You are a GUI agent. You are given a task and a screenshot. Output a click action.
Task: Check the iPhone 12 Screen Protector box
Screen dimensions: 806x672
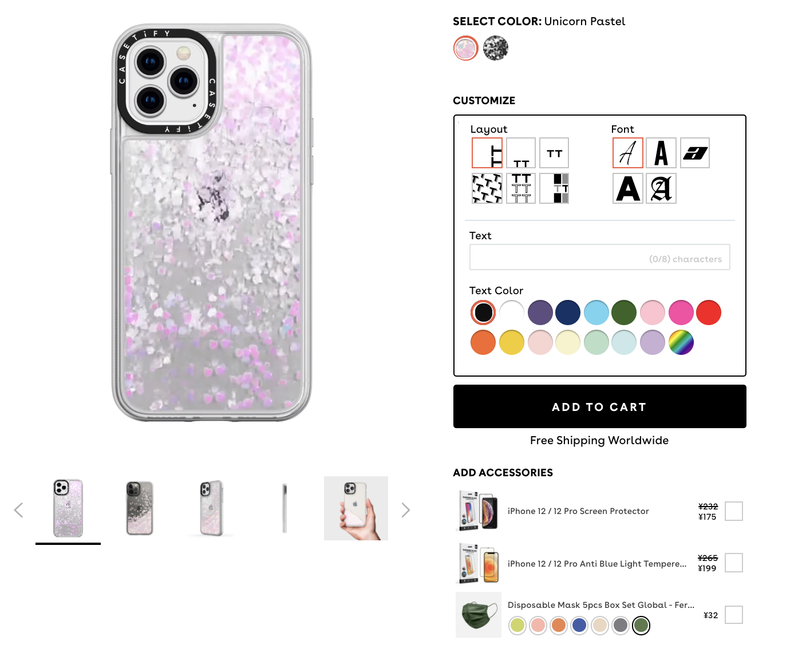point(734,511)
